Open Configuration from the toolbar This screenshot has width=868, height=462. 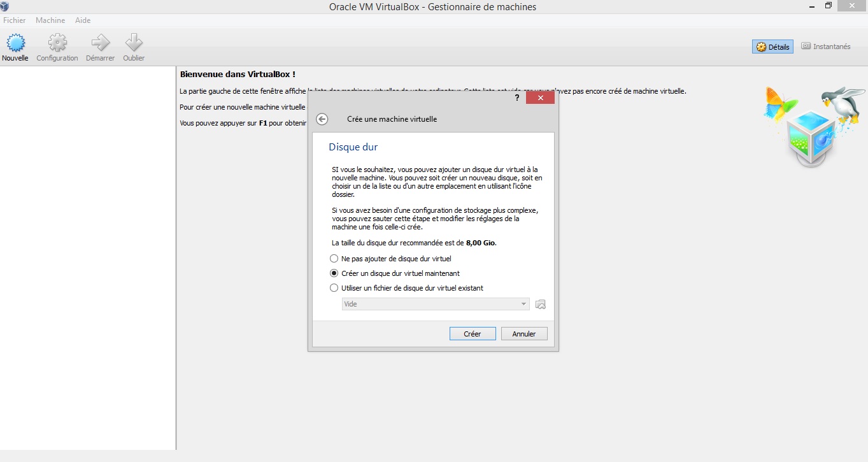coord(57,48)
